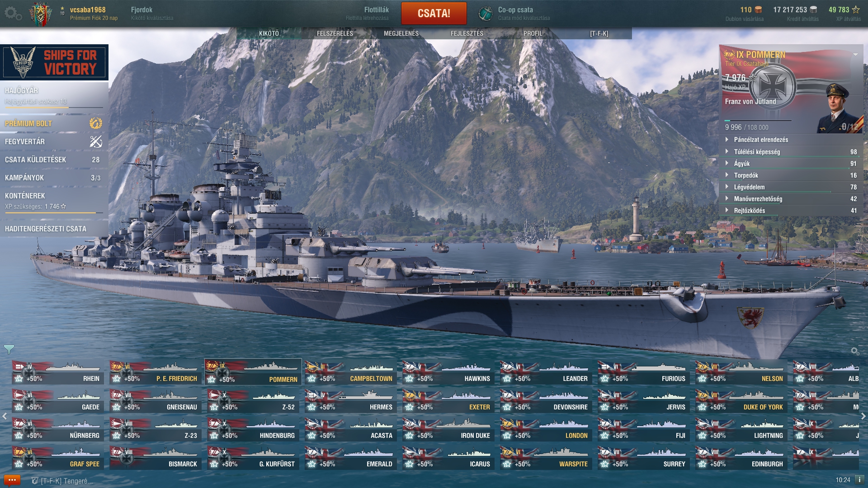868x488 pixels.
Task: Click the right arrow of the ship carousel
Action: [x=863, y=416]
